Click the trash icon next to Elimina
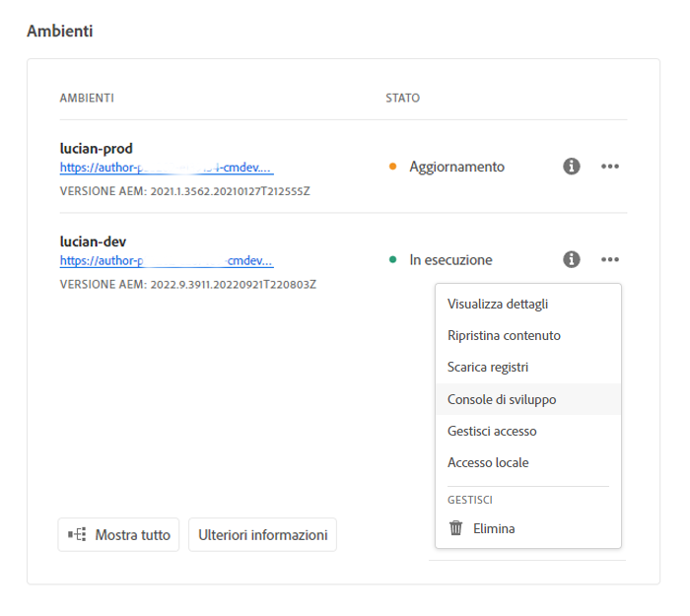 click(x=455, y=528)
